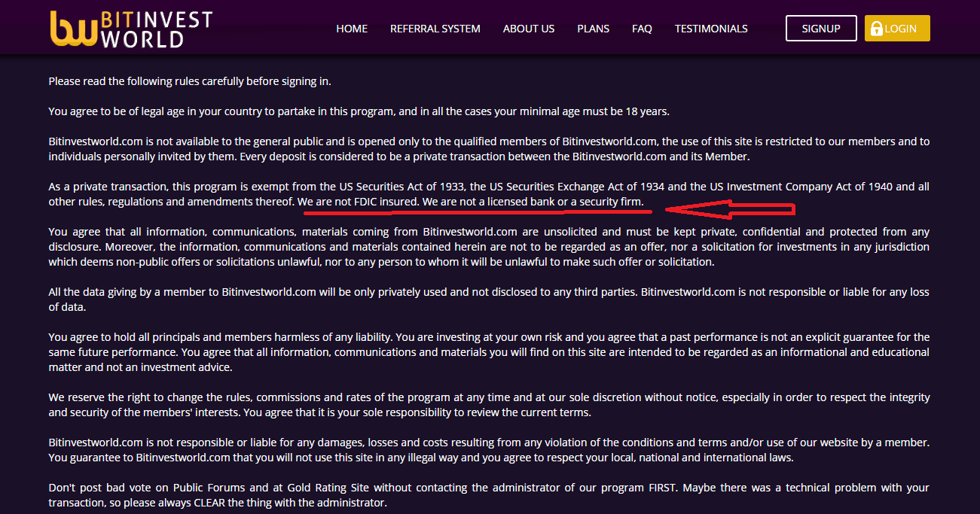Click the 'Don't post bad vote' paragraph
This screenshot has width=980, height=514.
click(489, 495)
